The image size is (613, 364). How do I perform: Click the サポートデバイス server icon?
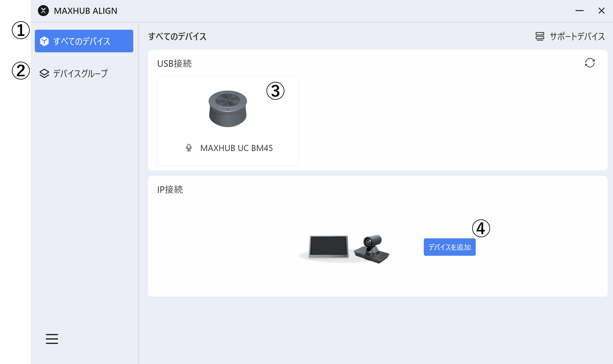point(540,36)
